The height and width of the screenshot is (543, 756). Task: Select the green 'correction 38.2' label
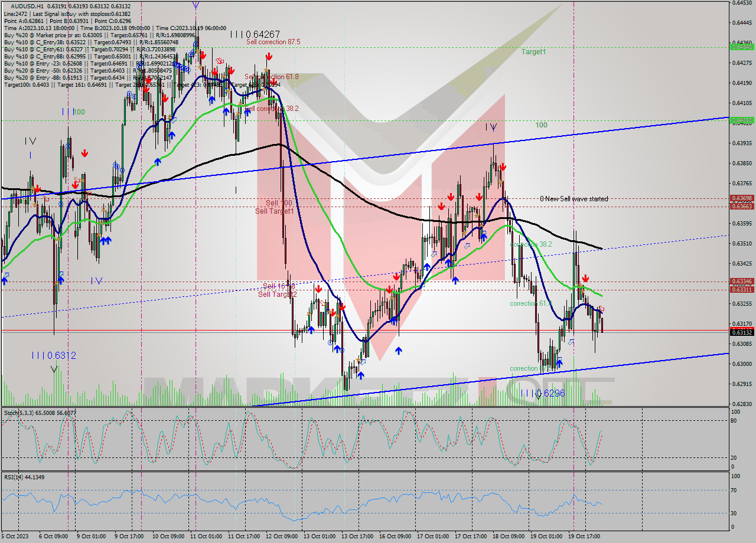click(x=531, y=244)
